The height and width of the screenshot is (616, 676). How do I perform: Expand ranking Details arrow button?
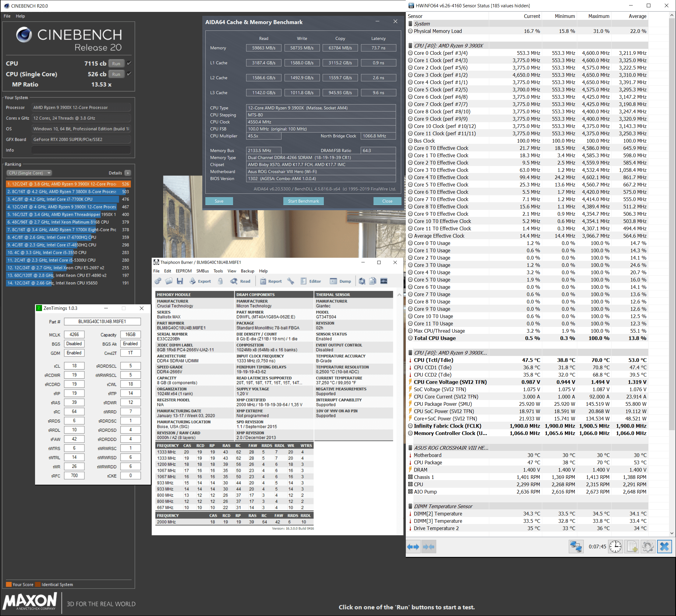(127, 173)
